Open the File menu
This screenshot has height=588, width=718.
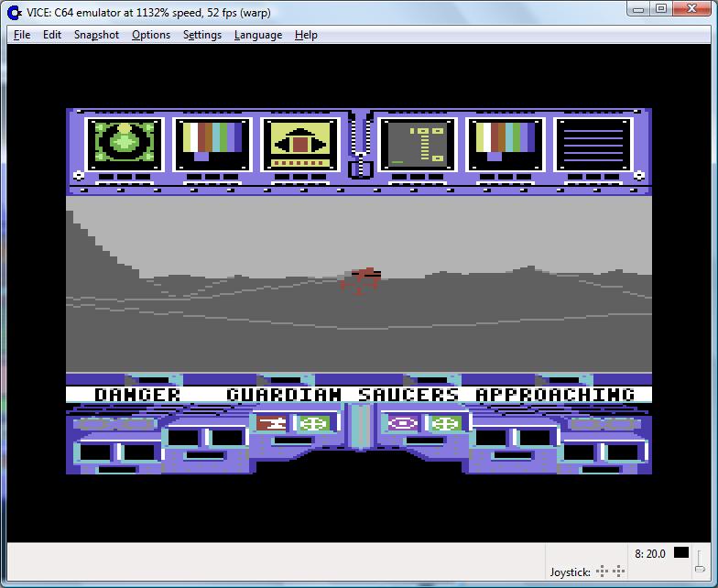pos(22,35)
